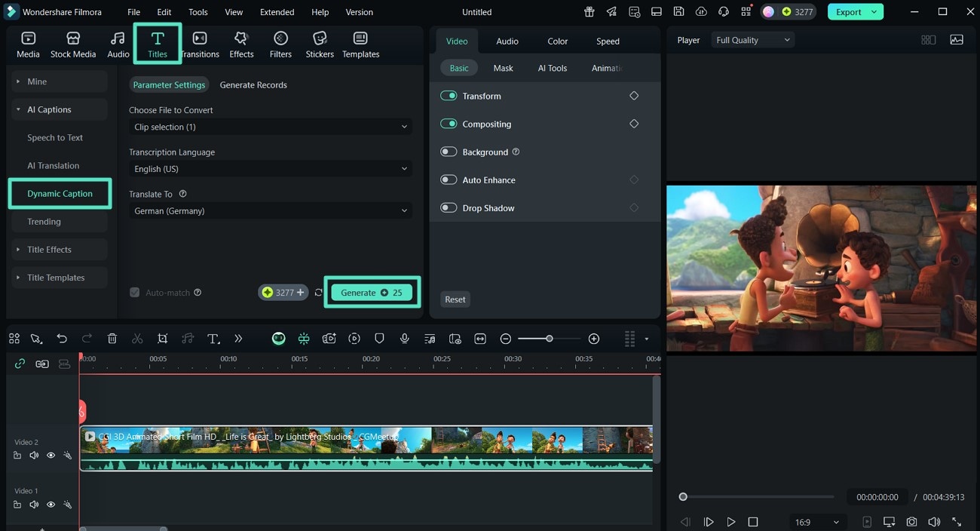Image resolution: width=980 pixels, height=531 pixels.
Task: Open the Generate Records tab
Action: (253, 85)
